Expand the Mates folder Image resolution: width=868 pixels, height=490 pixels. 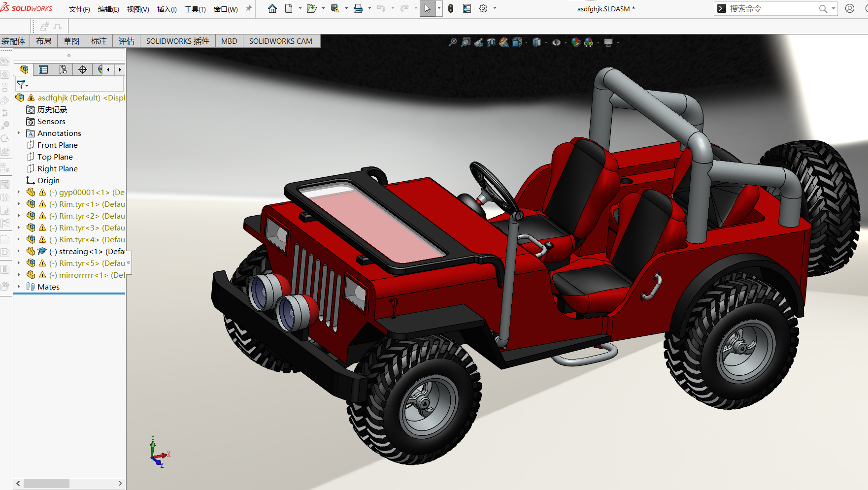click(19, 287)
